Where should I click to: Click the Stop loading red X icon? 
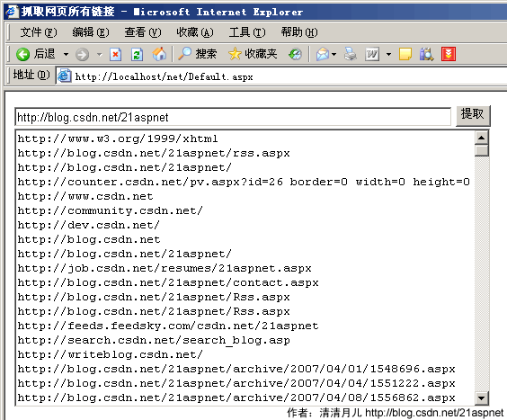click(115, 54)
